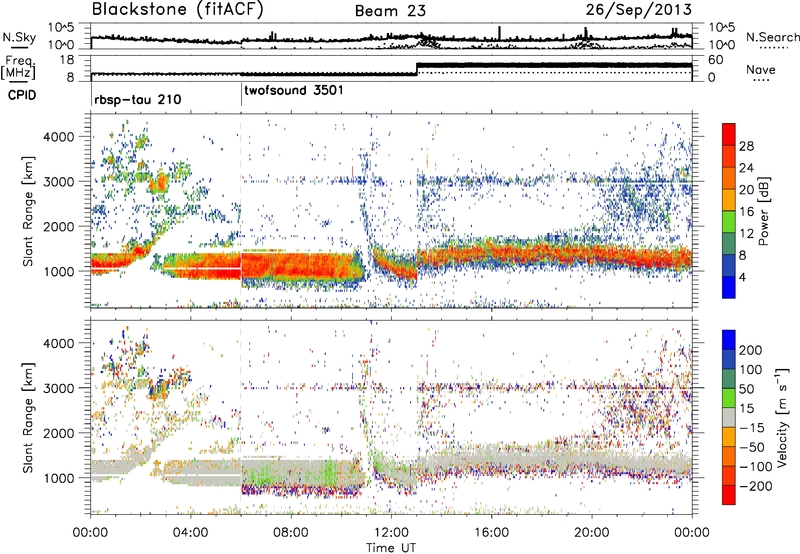Click the "Blackstone (fitACF)" plot title
Image resolution: width=800 pixels, height=554 pixels.
(178, 9)
